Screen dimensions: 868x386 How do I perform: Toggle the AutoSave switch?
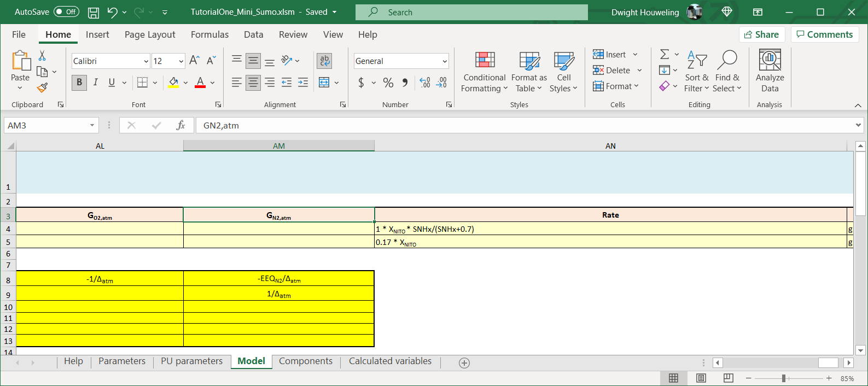pos(66,12)
